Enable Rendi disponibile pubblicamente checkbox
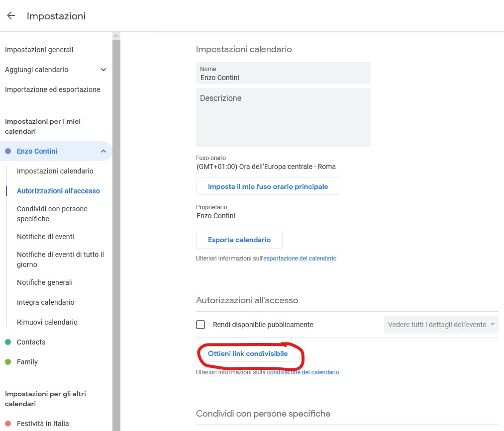Screen dimensions: 504x431 201,325
